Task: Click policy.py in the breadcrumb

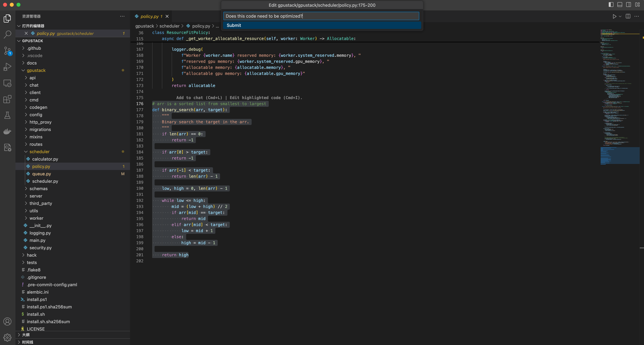Action: 201,26
